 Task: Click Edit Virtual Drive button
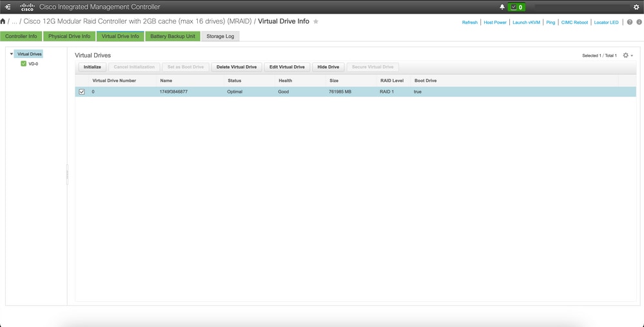tap(287, 67)
